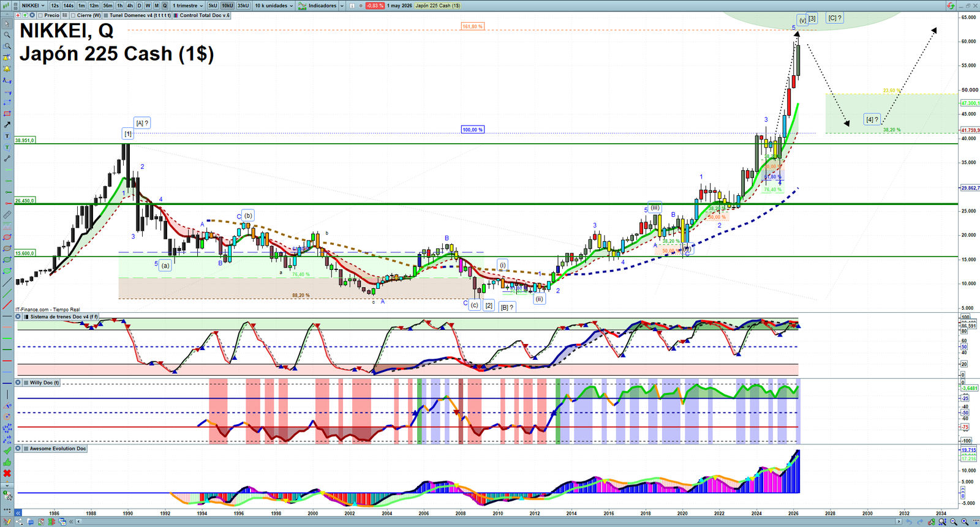Screen dimensions: 980x527
Task: Select the red rectangle drawing tool
Action: point(7,114)
